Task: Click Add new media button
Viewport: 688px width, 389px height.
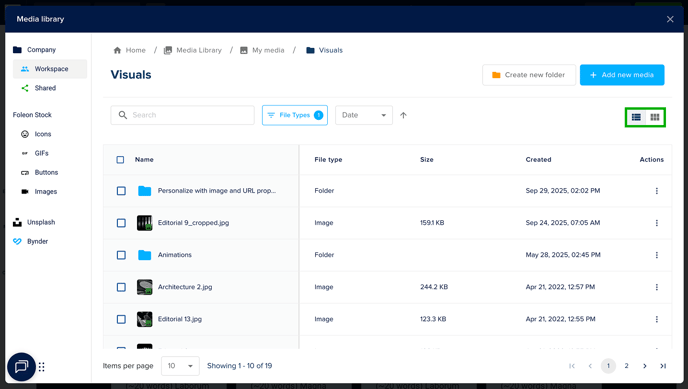Action: 622,75
